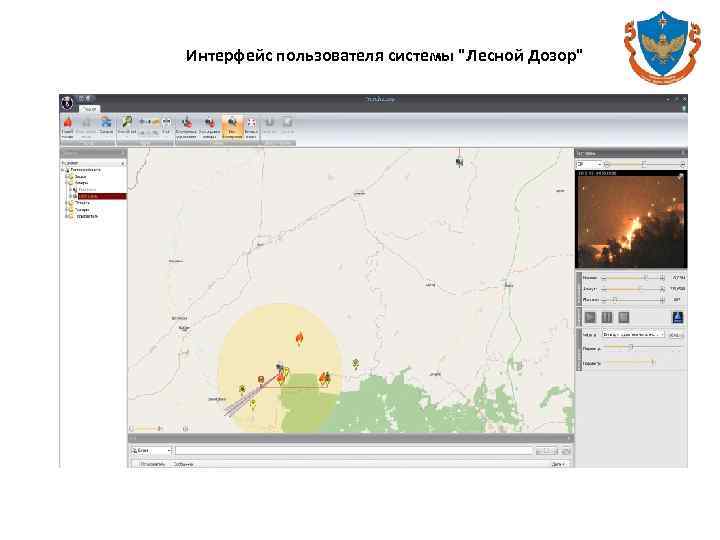Adjust the Наклон tilt slider
Screen dimensions: 720x540
(633, 278)
